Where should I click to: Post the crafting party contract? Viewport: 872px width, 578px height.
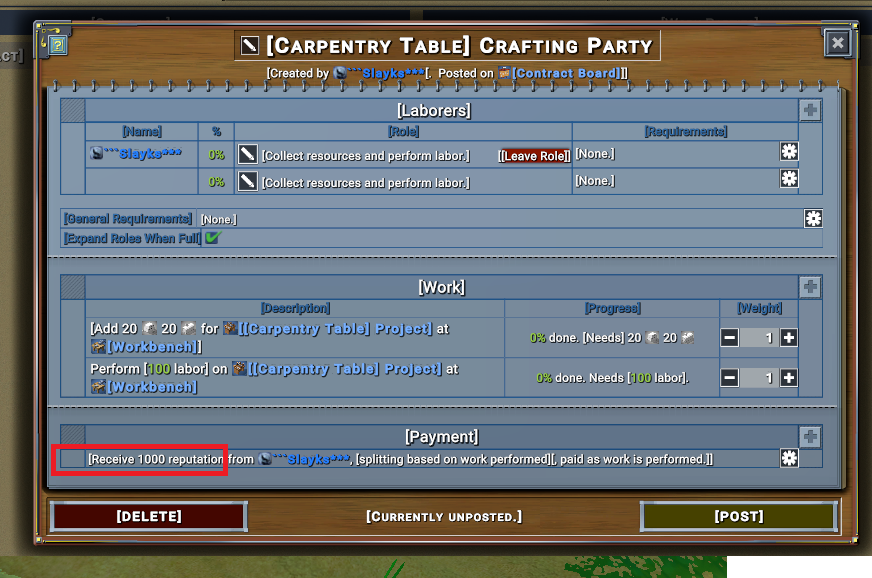click(x=739, y=516)
